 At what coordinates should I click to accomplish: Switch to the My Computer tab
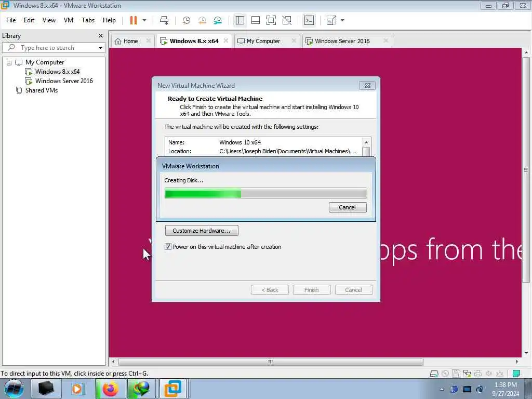pos(263,41)
